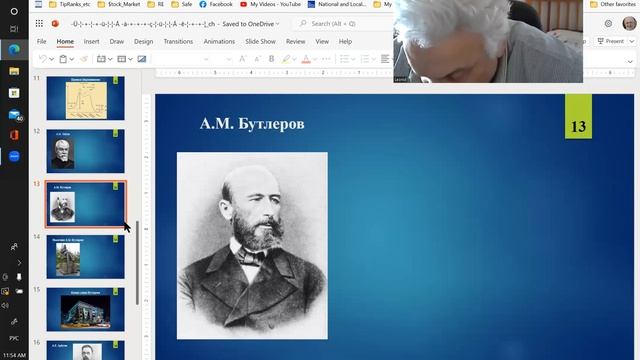This screenshot has width=640, height=360.
Task: Open File Explorer from the taskbar
Action: tap(14, 71)
